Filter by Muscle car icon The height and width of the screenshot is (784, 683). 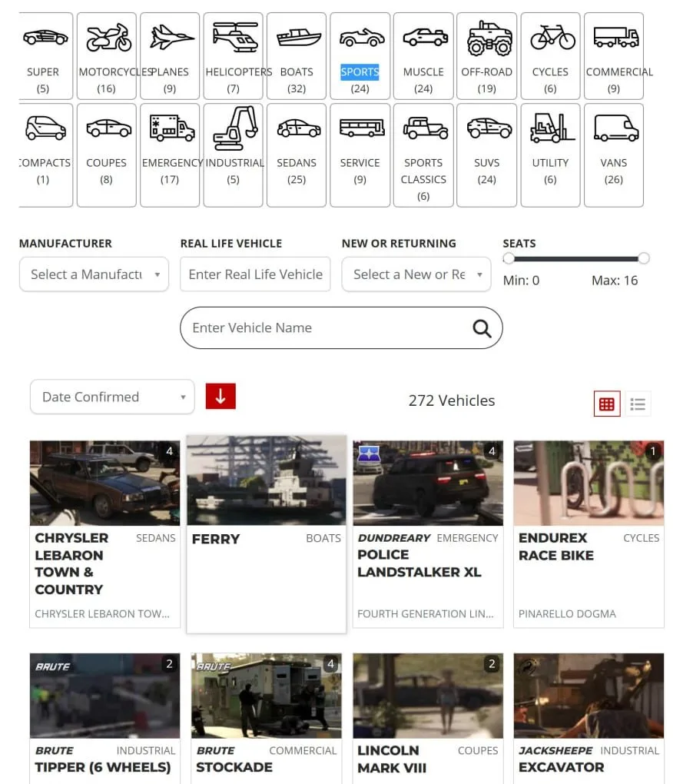pyautogui.click(x=425, y=38)
